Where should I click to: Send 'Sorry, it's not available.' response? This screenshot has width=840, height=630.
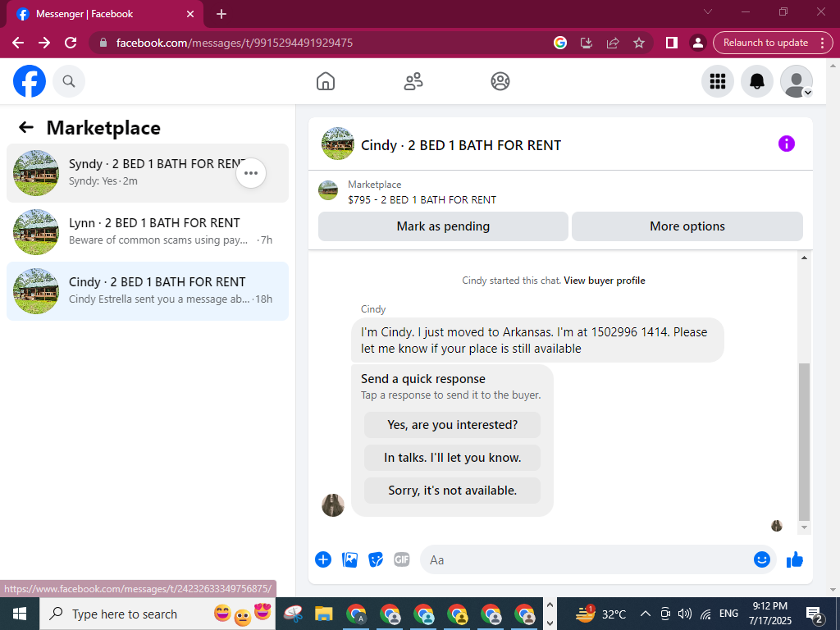point(452,491)
